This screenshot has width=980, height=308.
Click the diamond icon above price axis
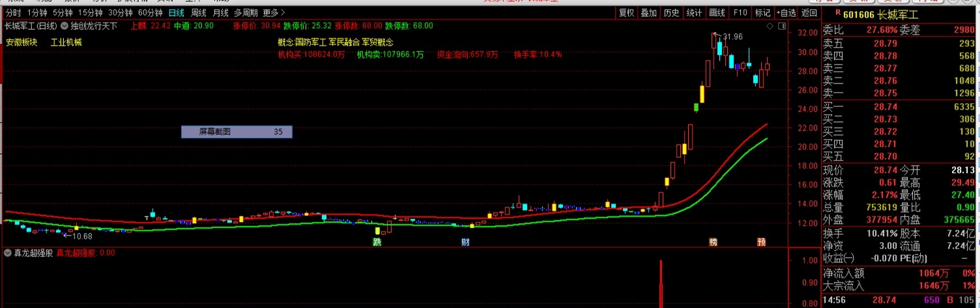(770, 26)
